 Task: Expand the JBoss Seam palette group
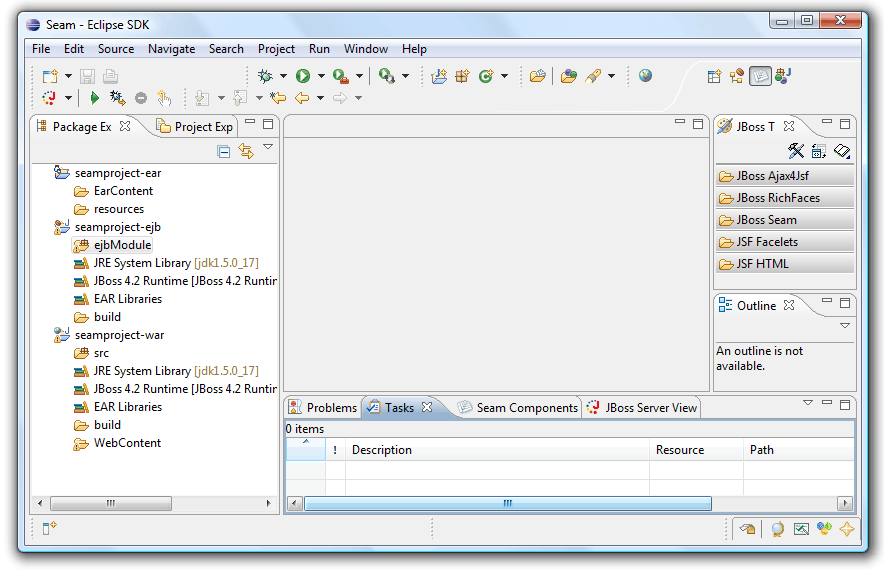[x=784, y=220]
